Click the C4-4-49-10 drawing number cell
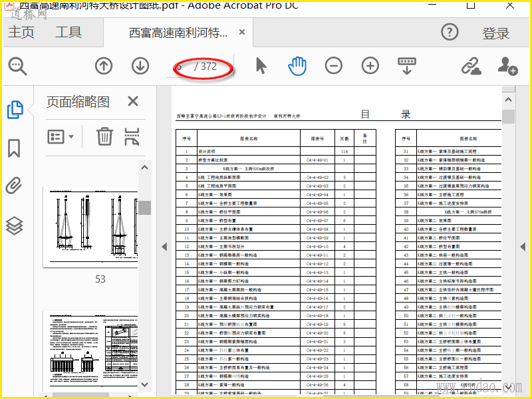This screenshot has width=532, height=399. coord(317,247)
